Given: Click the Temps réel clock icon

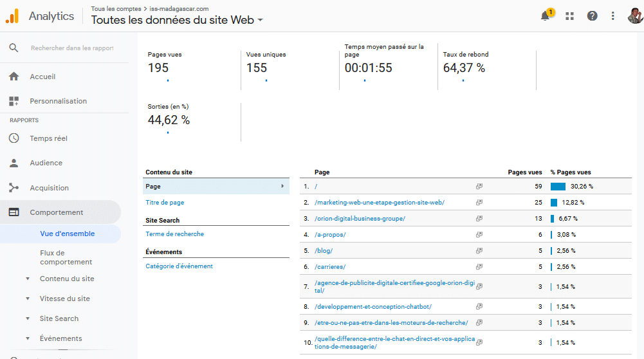Looking at the screenshot, I should pyautogui.click(x=14, y=138).
